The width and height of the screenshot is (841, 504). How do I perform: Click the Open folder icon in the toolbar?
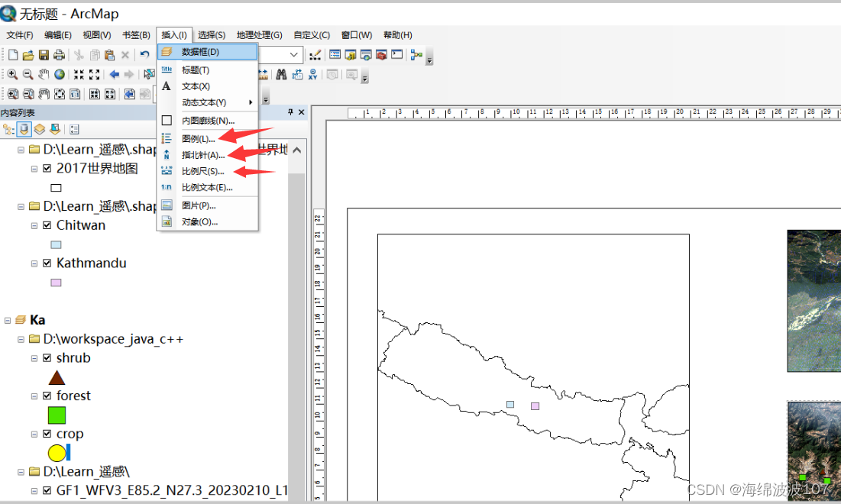28,55
